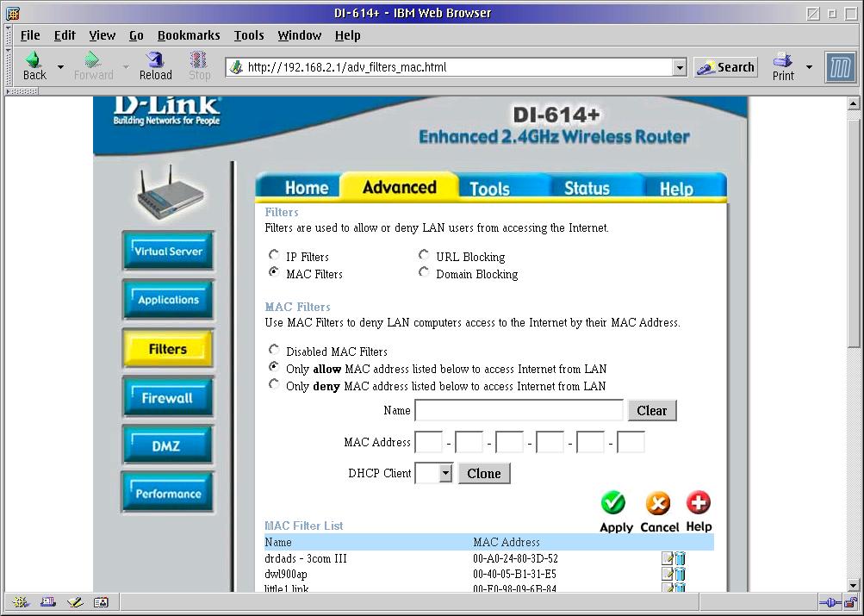Click the Print icon in the toolbar
The height and width of the screenshot is (616, 864).
(x=782, y=59)
